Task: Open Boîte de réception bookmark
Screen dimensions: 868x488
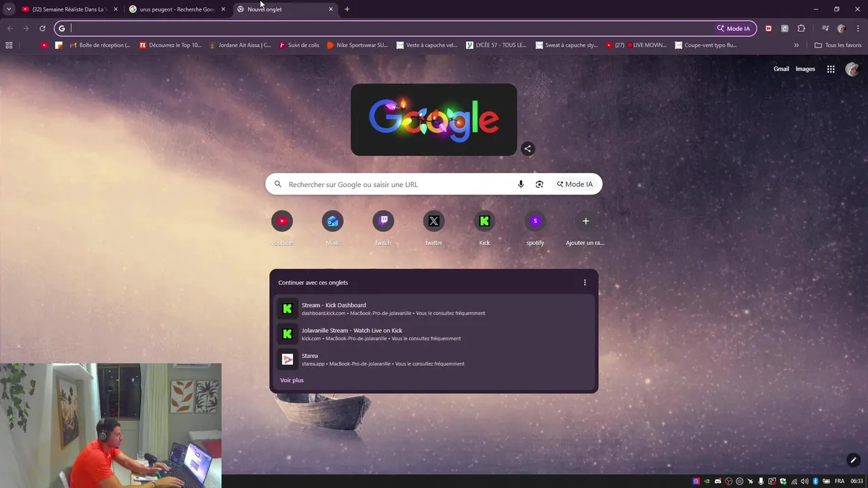Action: pyautogui.click(x=100, y=45)
